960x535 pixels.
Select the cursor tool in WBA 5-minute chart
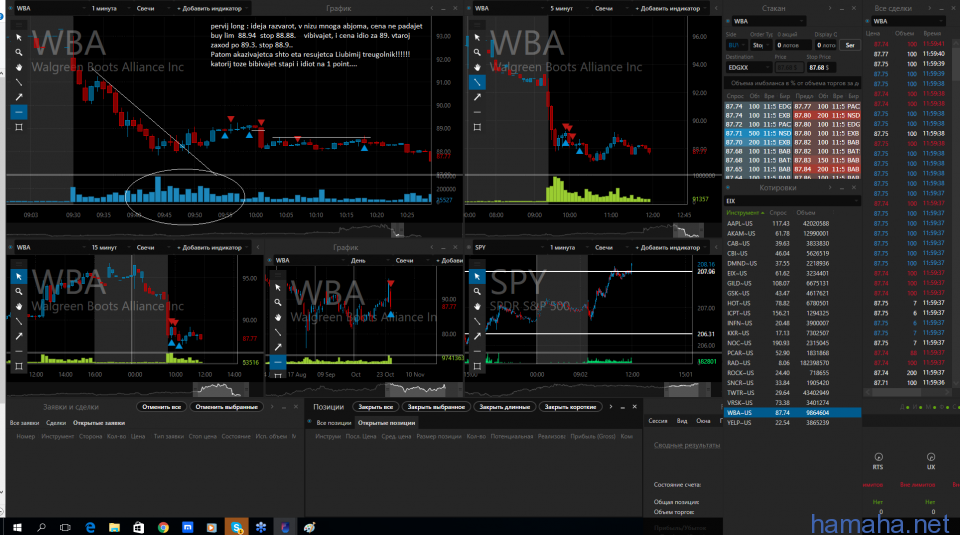[478, 37]
